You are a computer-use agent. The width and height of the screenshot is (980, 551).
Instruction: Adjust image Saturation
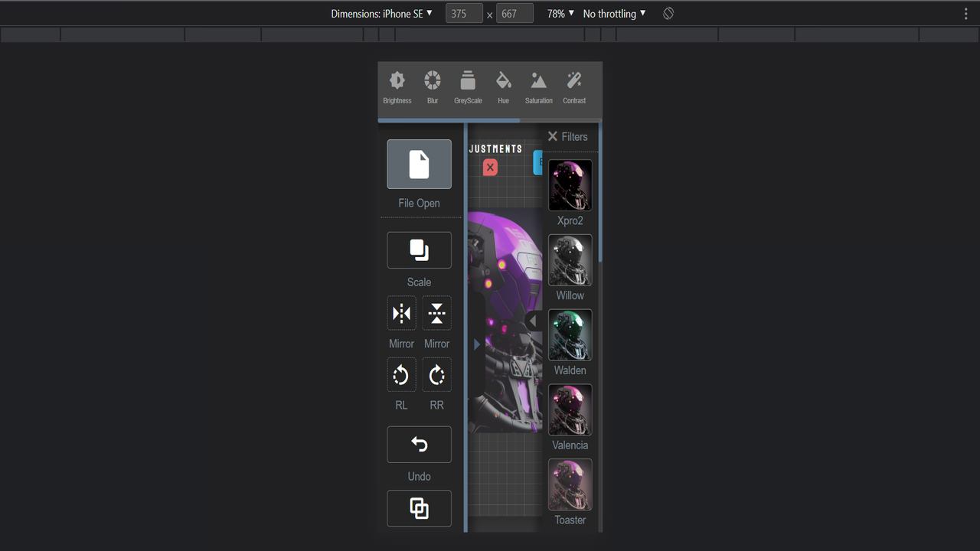[x=538, y=86]
